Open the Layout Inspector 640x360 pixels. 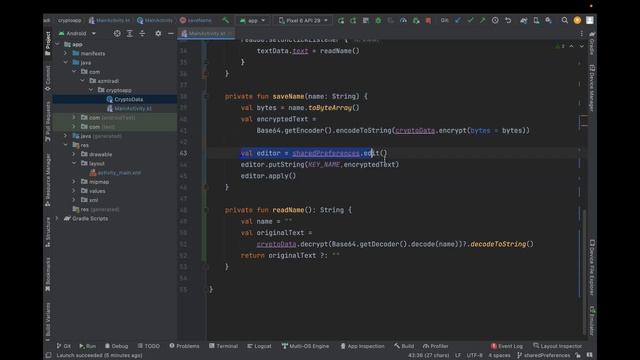click(558, 346)
